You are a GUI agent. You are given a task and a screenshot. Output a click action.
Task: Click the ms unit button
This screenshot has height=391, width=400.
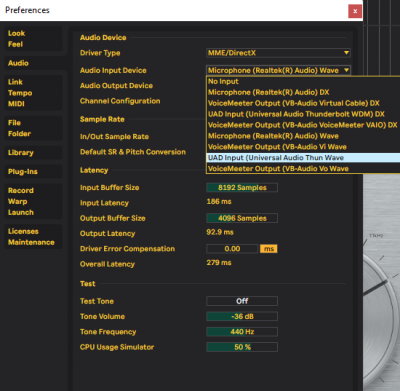(269, 249)
